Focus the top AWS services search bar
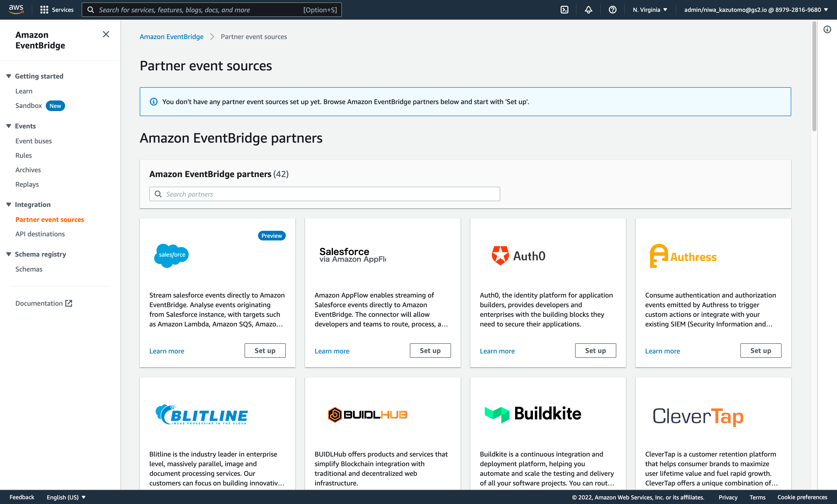Viewport: 837px width, 504px height. point(212,10)
